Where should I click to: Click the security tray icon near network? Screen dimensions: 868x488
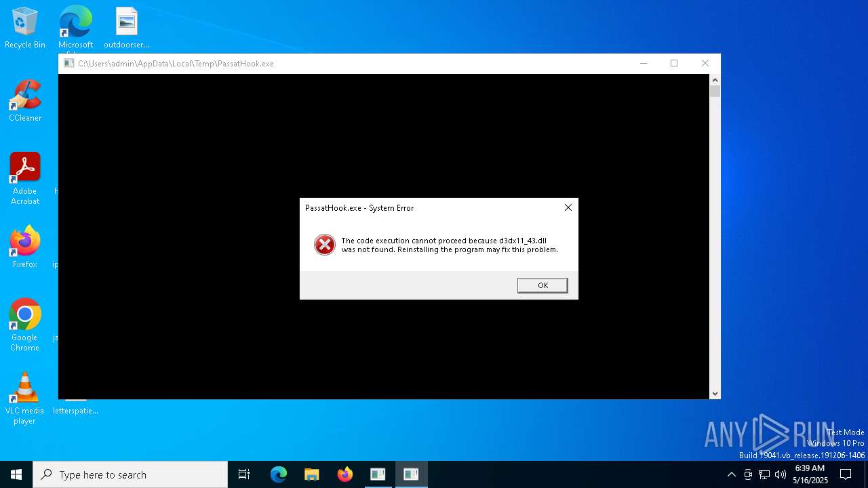748,474
